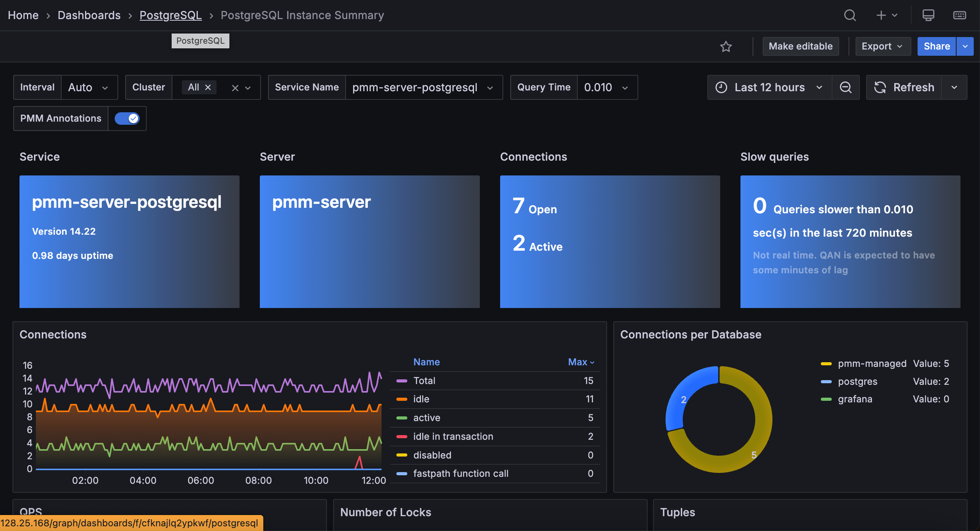Click the Slow queries panel title
980x531 pixels.
point(774,157)
